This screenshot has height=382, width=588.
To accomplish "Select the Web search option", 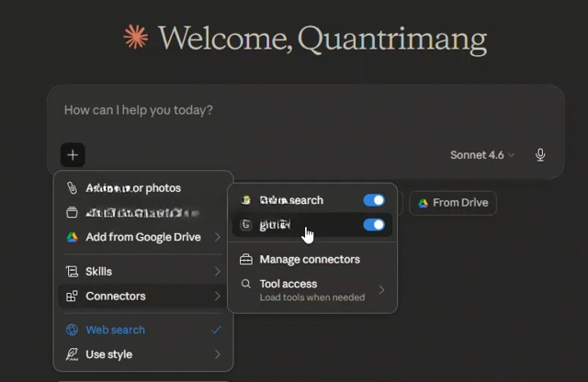I will (143, 330).
